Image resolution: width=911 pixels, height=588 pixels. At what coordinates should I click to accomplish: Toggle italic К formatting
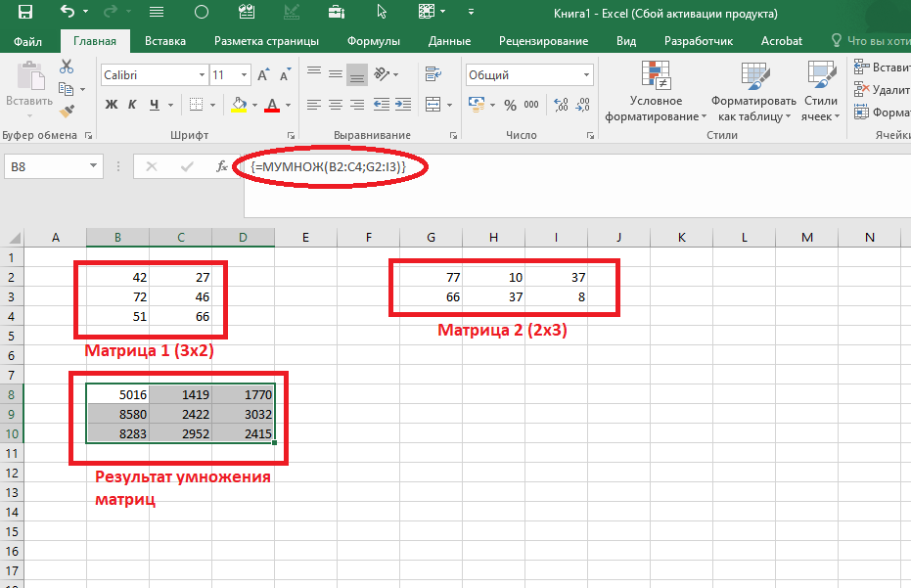(x=132, y=105)
